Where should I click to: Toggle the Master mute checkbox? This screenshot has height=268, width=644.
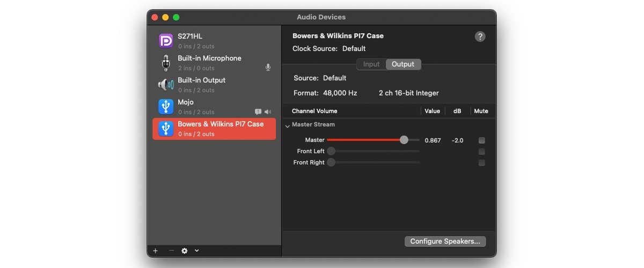[482, 140]
